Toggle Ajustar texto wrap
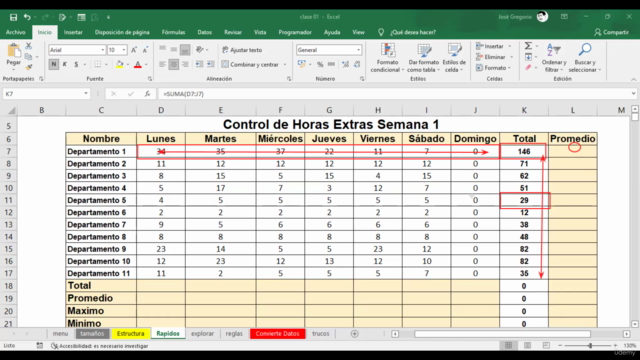This screenshot has height=360, width=640. click(x=242, y=50)
